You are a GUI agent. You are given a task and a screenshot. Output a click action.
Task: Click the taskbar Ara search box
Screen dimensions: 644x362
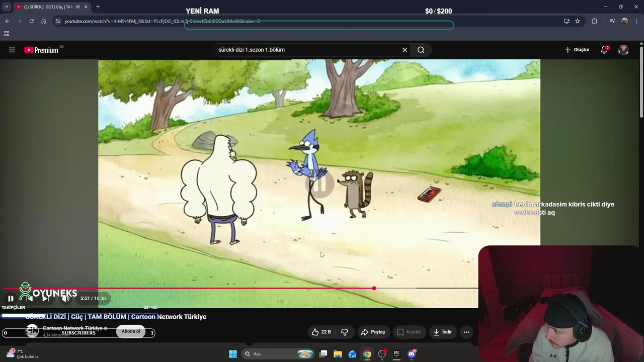click(x=278, y=354)
